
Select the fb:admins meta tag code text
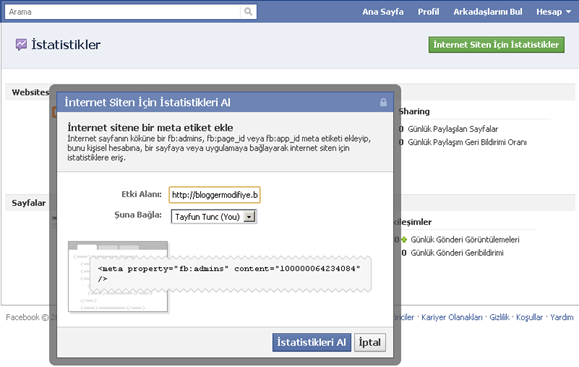(x=229, y=274)
